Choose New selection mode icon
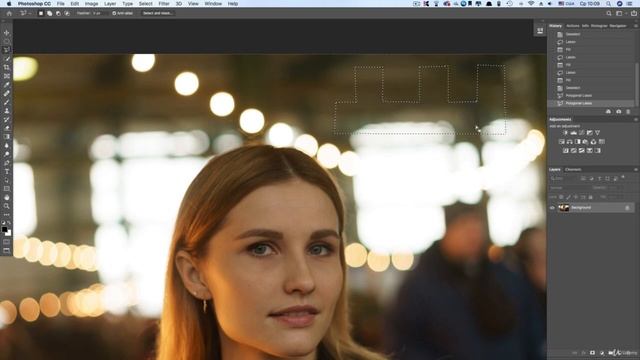The width and height of the screenshot is (640, 360). (x=41, y=13)
